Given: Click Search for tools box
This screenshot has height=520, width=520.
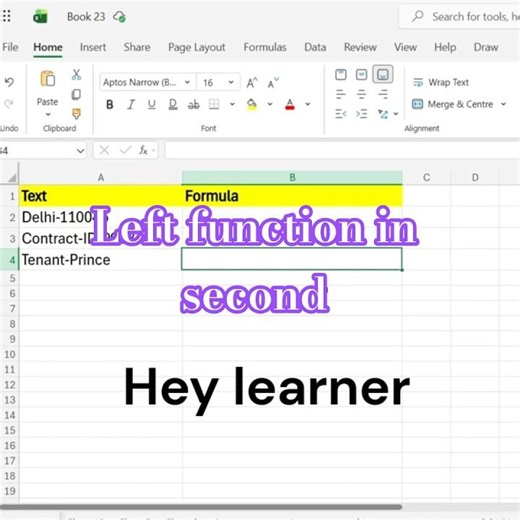Looking at the screenshot, I should pyautogui.click(x=460, y=17).
